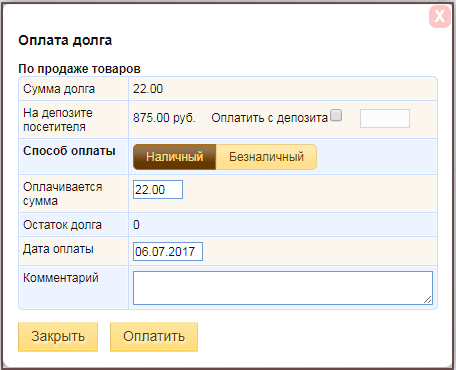The height and width of the screenshot is (370, 456).
Task: Focus the empty deposit amount field beside the checkbox
Action: pos(385,118)
